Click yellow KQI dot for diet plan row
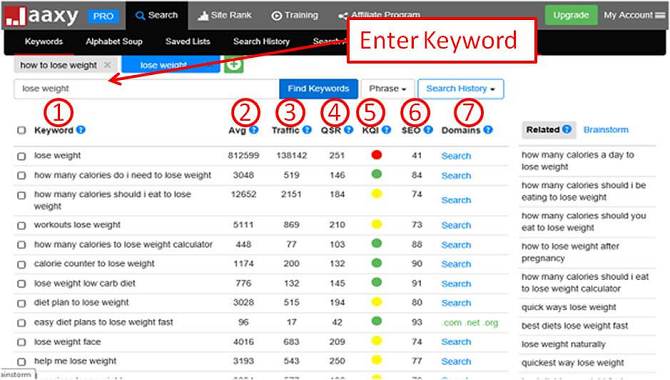This screenshot has width=670, height=380. coord(376,302)
